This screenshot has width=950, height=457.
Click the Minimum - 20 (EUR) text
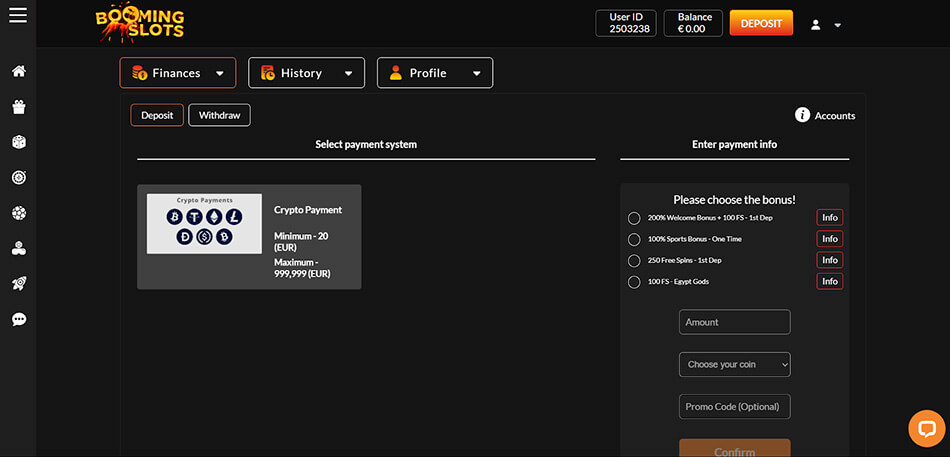point(301,241)
